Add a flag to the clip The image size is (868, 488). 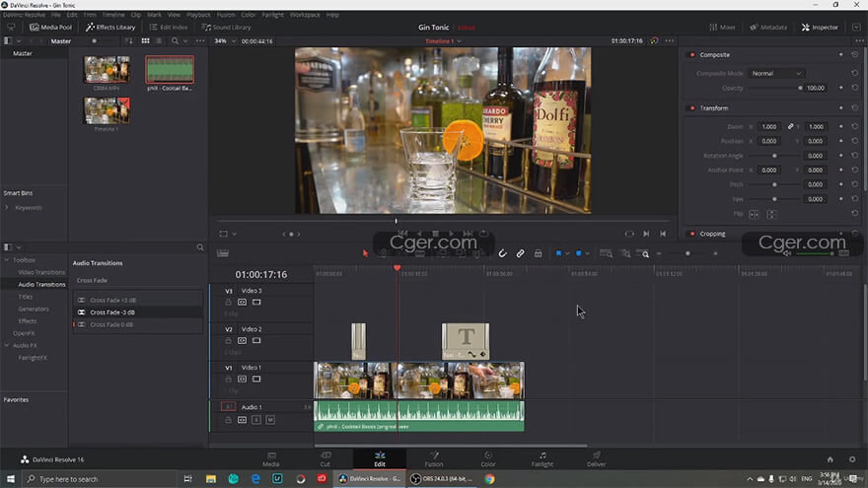[558, 253]
